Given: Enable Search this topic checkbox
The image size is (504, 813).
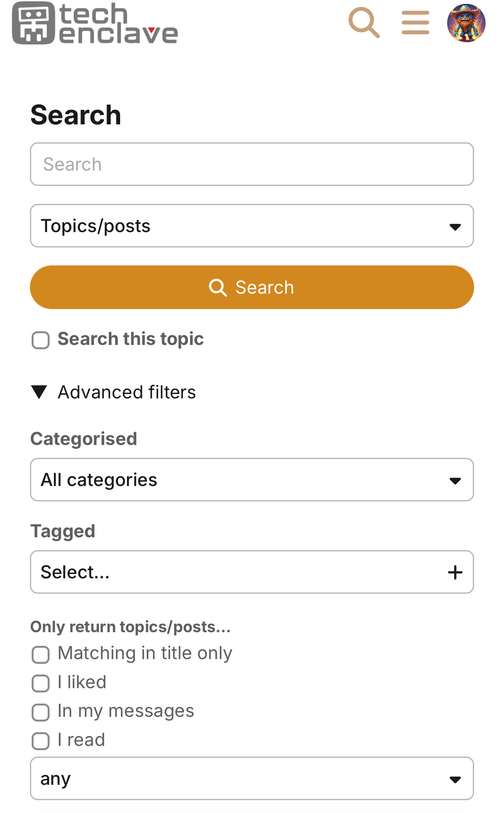Looking at the screenshot, I should point(41,340).
